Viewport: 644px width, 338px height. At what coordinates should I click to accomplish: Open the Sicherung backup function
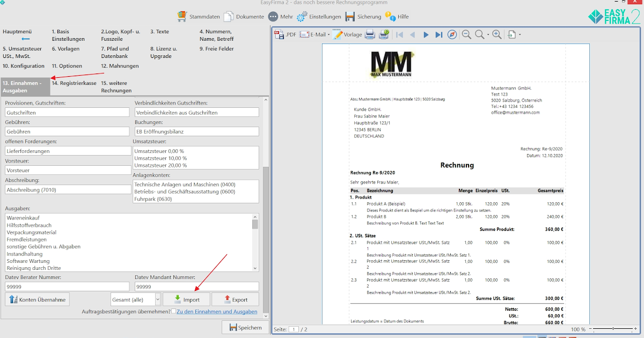click(363, 17)
